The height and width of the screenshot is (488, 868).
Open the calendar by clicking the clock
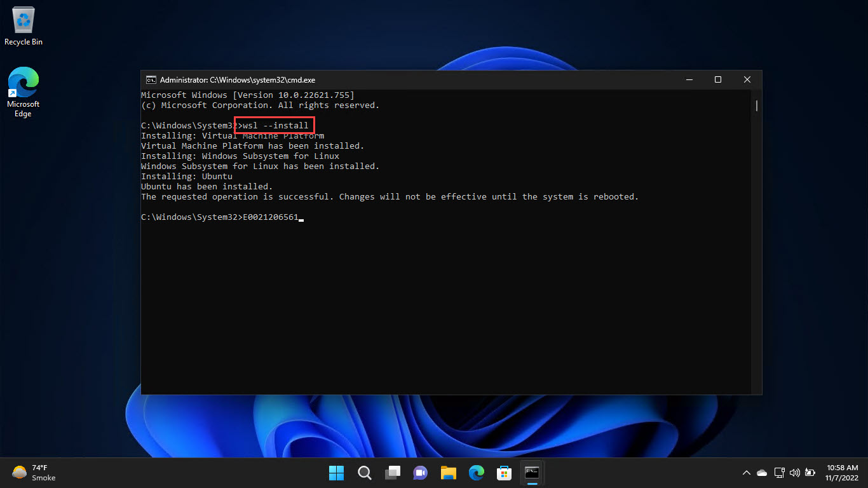coord(841,473)
